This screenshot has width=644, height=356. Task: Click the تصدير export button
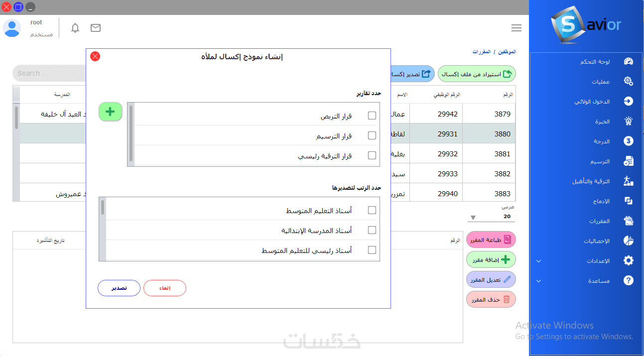point(119,288)
